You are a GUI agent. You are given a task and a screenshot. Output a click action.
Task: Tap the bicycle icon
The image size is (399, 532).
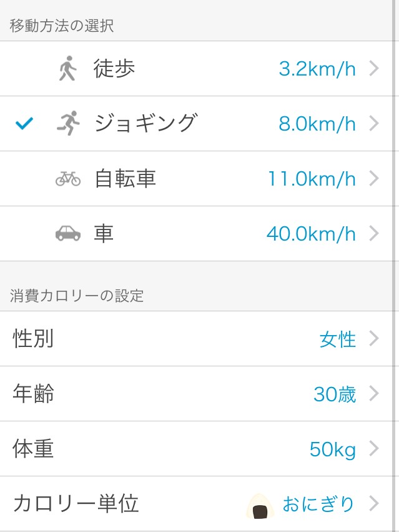[x=68, y=179]
